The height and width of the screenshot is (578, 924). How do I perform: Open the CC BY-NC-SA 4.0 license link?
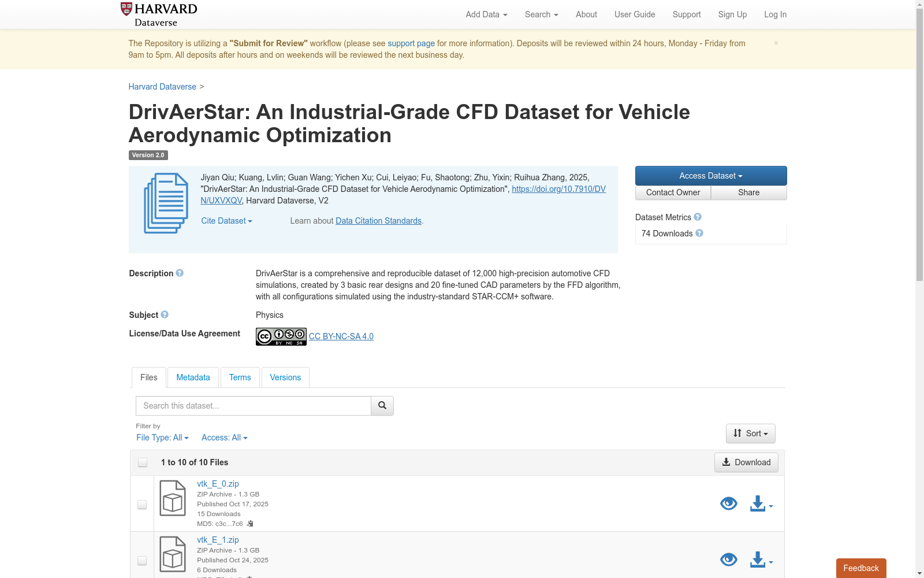click(x=341, y=336)
